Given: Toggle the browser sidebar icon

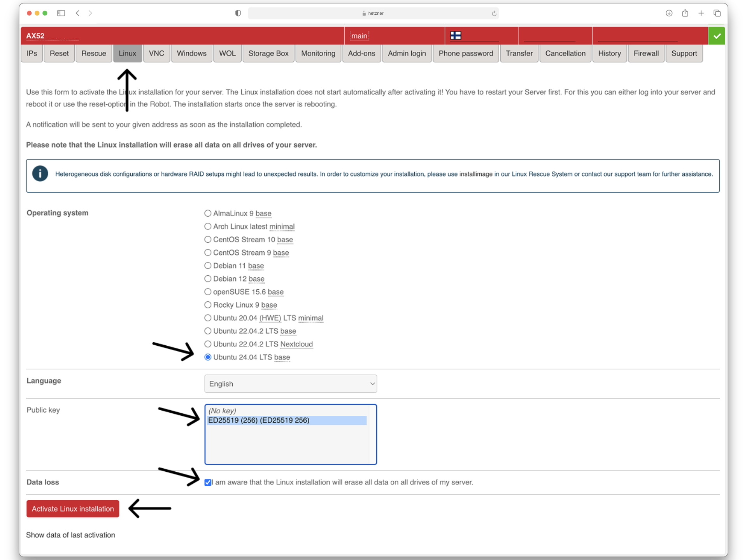Looking at the screenshot, I should coord(61,13).
